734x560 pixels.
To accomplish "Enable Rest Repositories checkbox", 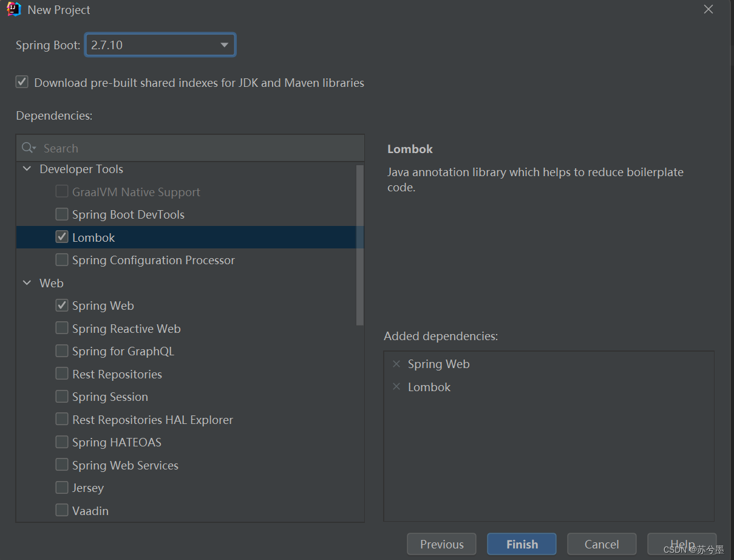I will 62,374.
